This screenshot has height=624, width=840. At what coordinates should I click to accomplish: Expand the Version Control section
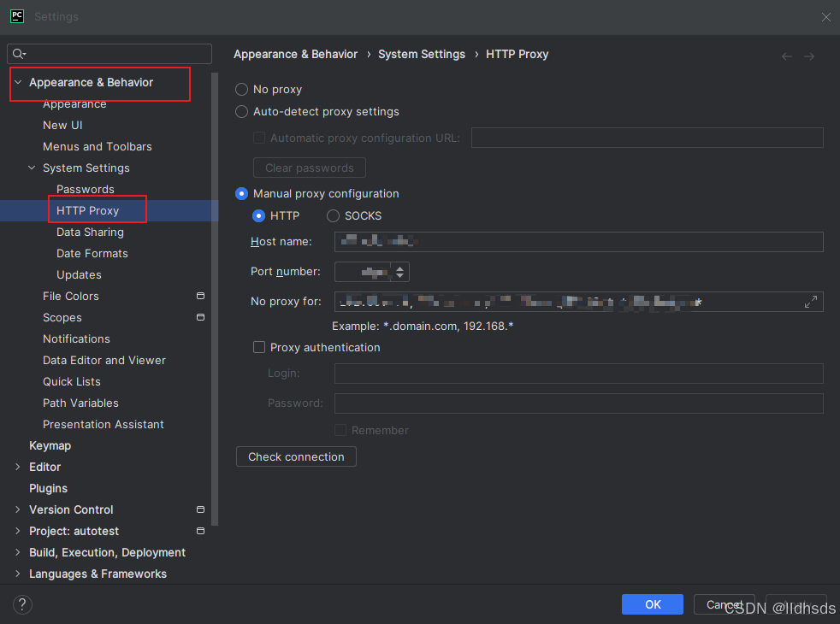tap(18, 509)
